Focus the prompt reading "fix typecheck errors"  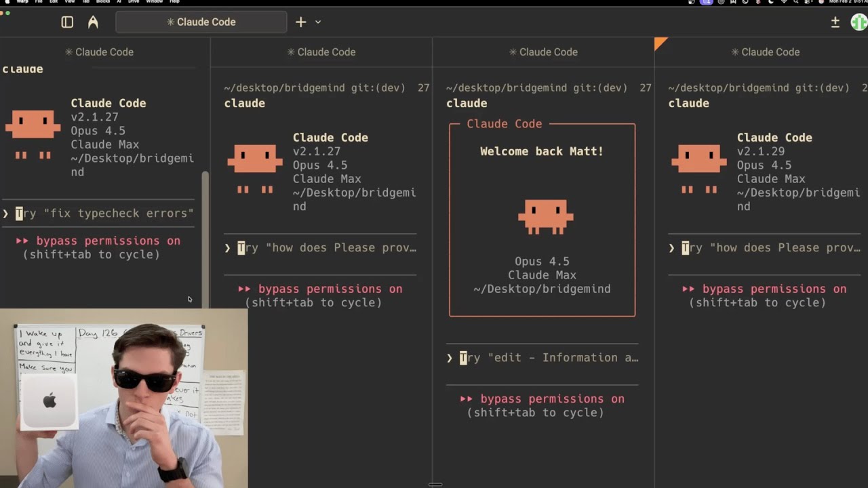click(x=98, y=213)
